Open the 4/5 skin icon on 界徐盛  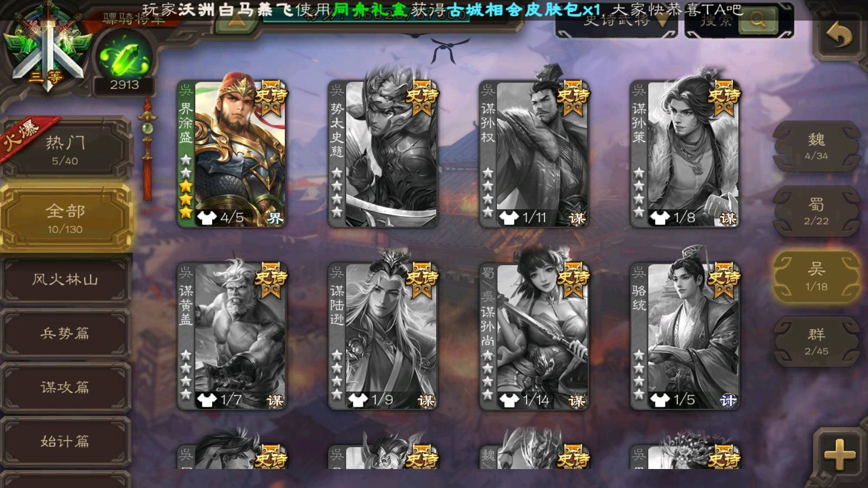207,217
